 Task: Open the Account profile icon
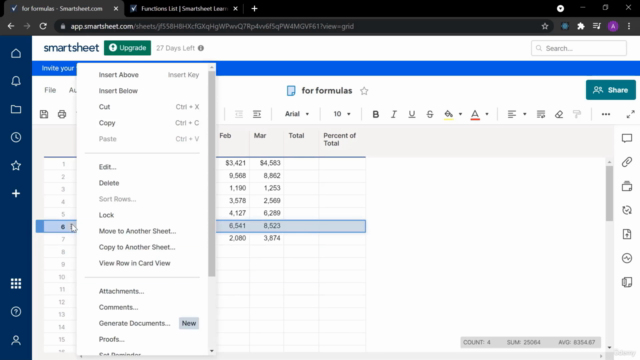pyautogui.click(x=16, y=340)
